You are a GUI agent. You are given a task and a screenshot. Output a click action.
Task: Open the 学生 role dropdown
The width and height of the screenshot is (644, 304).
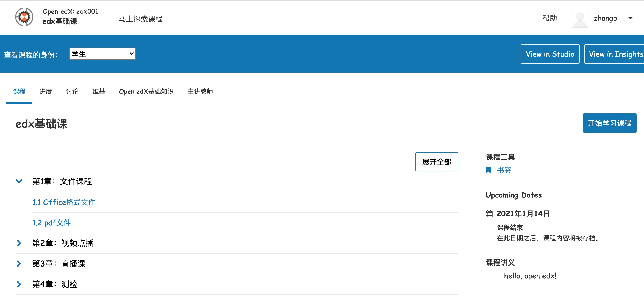(102, 54)
